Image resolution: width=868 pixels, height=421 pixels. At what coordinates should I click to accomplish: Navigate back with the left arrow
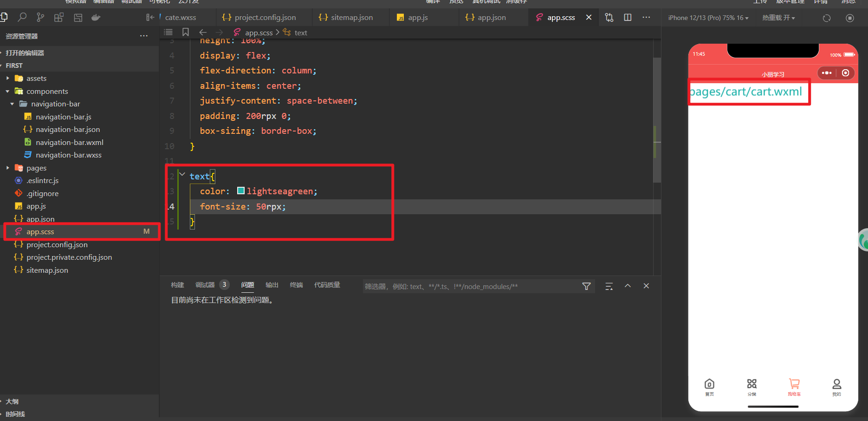click(x=203, y=32)
